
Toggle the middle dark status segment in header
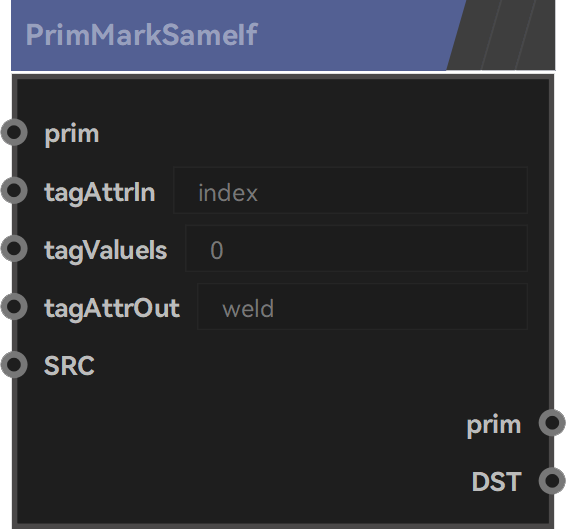pyautogui.click(x=508, y=35)
